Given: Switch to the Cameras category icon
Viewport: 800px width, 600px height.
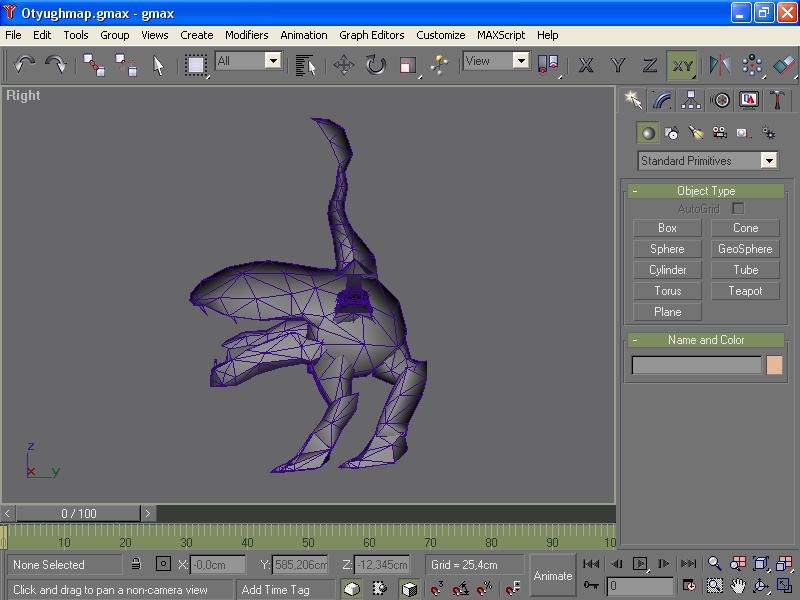Looking at the screenshot, I should (719, 133).
